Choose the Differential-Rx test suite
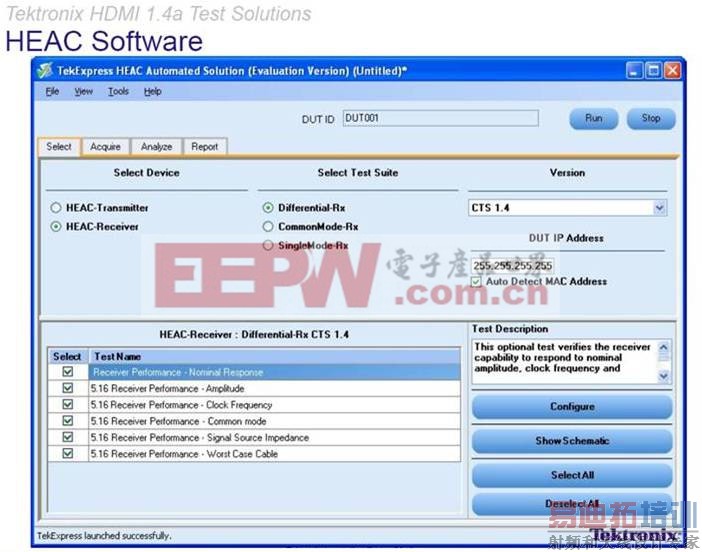The height and width of the screenshot is (552, 702). tap(268, 208)
